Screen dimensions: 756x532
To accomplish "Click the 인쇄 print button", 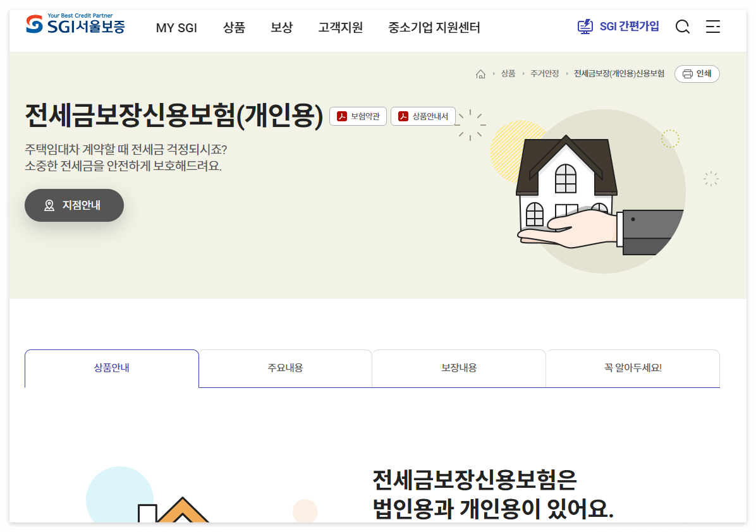I will point(697,74).
